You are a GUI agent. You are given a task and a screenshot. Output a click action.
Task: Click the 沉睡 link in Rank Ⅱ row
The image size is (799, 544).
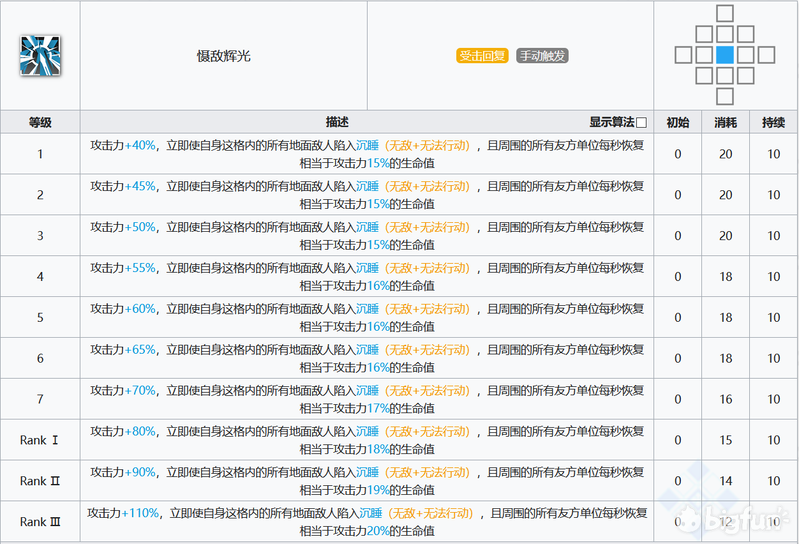(367, 472)
